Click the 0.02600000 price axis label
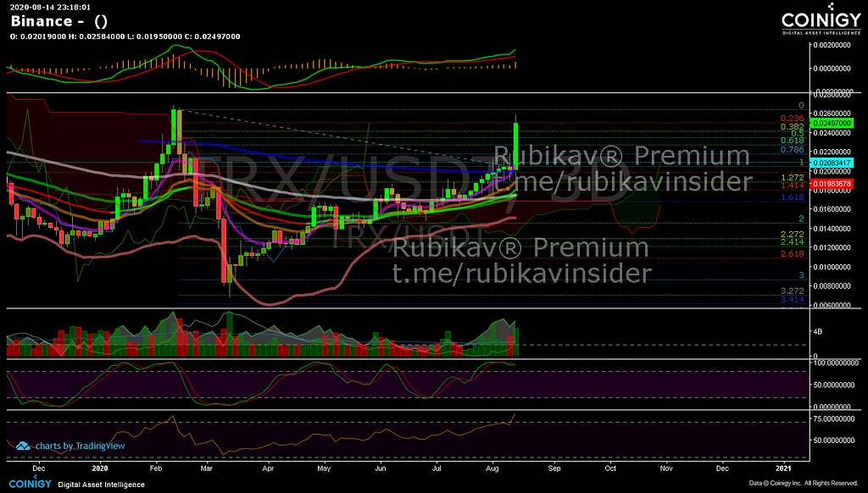This screenshot has height=493, width=868. [832, 114]
